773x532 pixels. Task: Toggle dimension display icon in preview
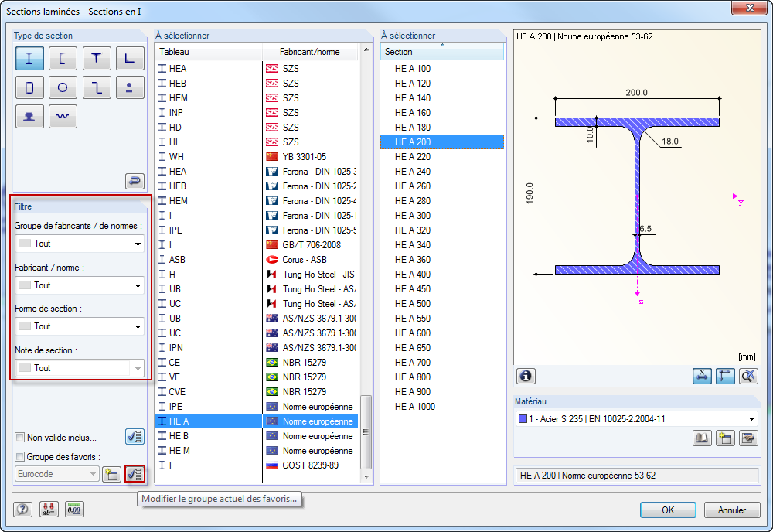(x=702, y=377)
